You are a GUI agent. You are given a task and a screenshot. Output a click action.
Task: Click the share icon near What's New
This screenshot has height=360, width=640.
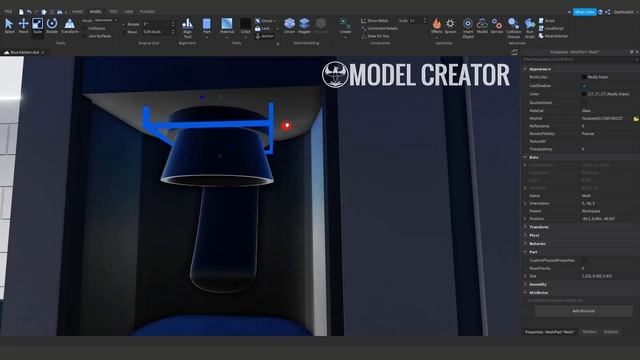click(x=608, y=12)
